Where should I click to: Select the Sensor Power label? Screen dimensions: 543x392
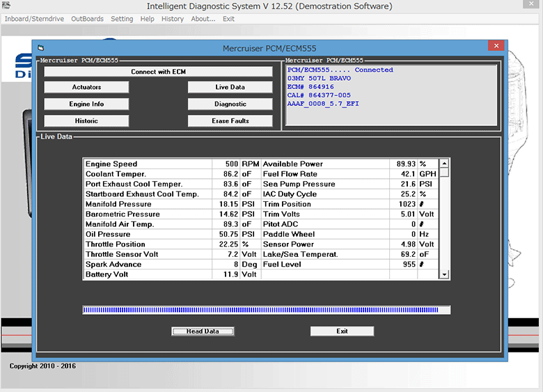288,244
